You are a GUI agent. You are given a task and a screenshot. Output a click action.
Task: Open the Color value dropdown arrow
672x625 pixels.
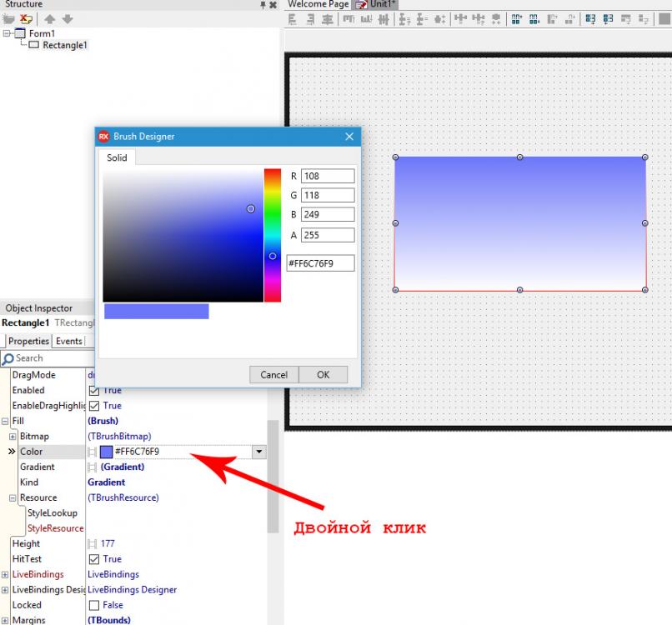pos(258,452)
